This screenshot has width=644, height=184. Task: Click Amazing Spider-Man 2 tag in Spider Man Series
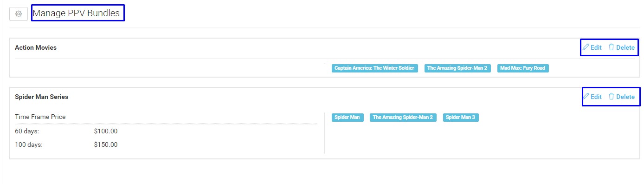[403, 118]
